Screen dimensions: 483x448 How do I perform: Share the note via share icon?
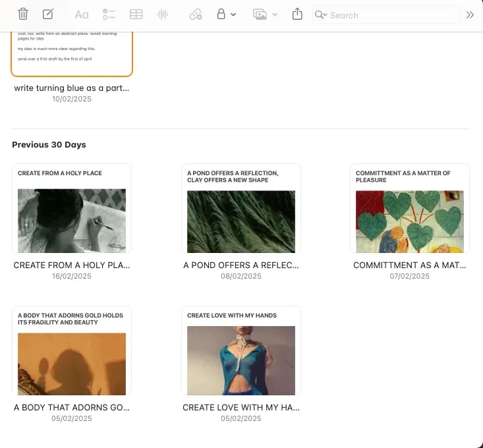tap(297, 14)
